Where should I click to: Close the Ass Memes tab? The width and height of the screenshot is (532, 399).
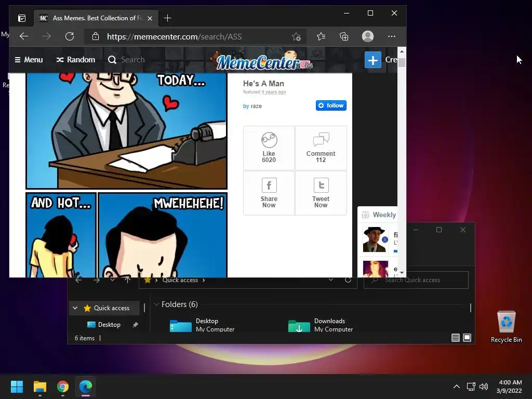(150, 18)
